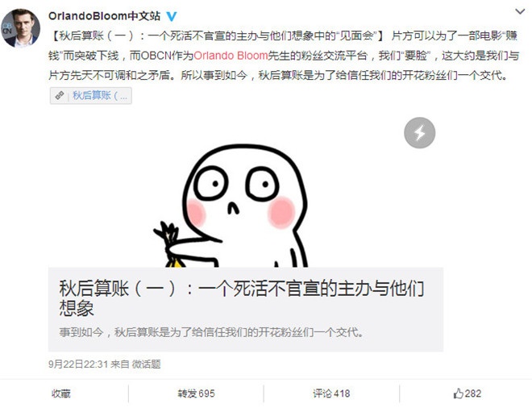This screenshot has height=408, width=532.
Task: Open the 9月22日22:31 timestamp link
Action: pyautogui.click(x=78, y=364)
